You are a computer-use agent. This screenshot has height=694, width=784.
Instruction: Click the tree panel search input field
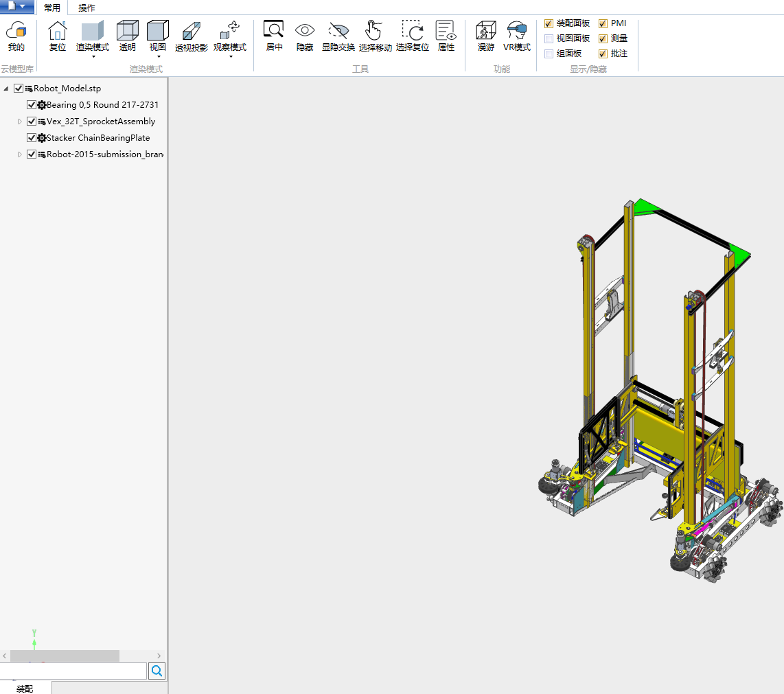[73, 671]
